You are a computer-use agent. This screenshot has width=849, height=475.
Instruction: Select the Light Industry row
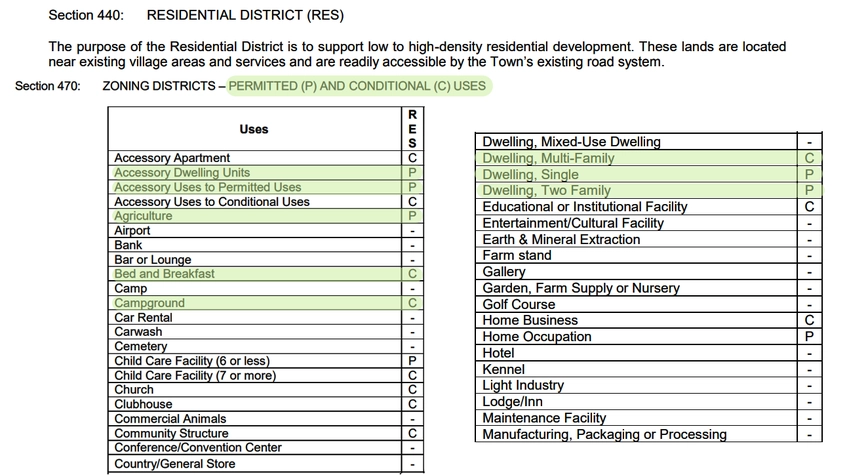(x=523, y=385)
